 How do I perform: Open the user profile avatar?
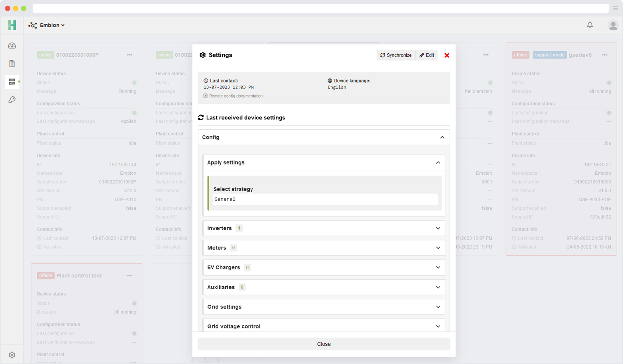click(613, 25)
